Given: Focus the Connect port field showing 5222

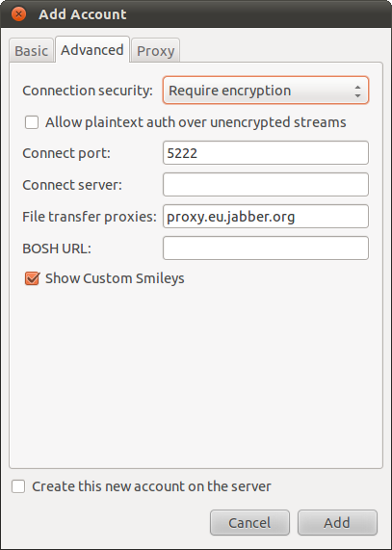Looking at the screenshot, I should tap(266, 152).
